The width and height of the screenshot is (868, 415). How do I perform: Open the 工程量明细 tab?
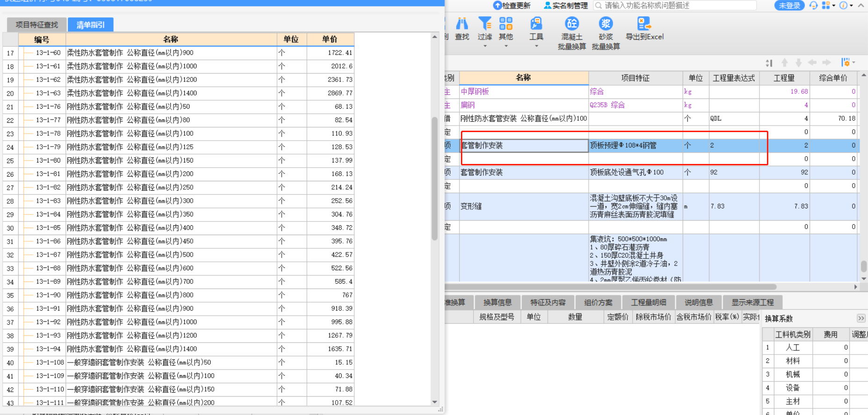(x=648, y=303)
